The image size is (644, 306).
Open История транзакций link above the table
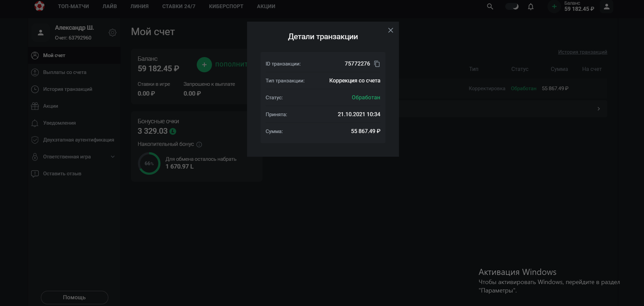tap(582, 52)
